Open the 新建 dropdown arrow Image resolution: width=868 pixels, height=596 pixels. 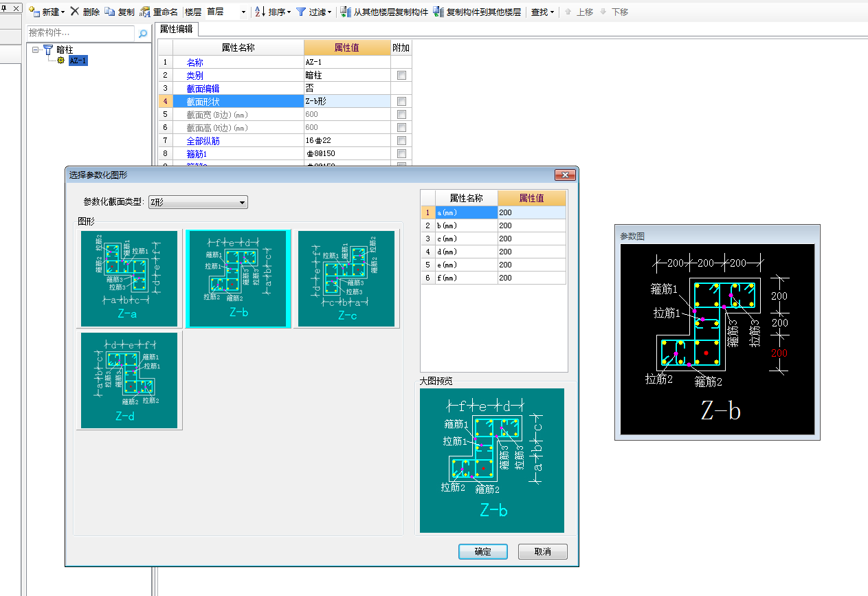[63, 12]
